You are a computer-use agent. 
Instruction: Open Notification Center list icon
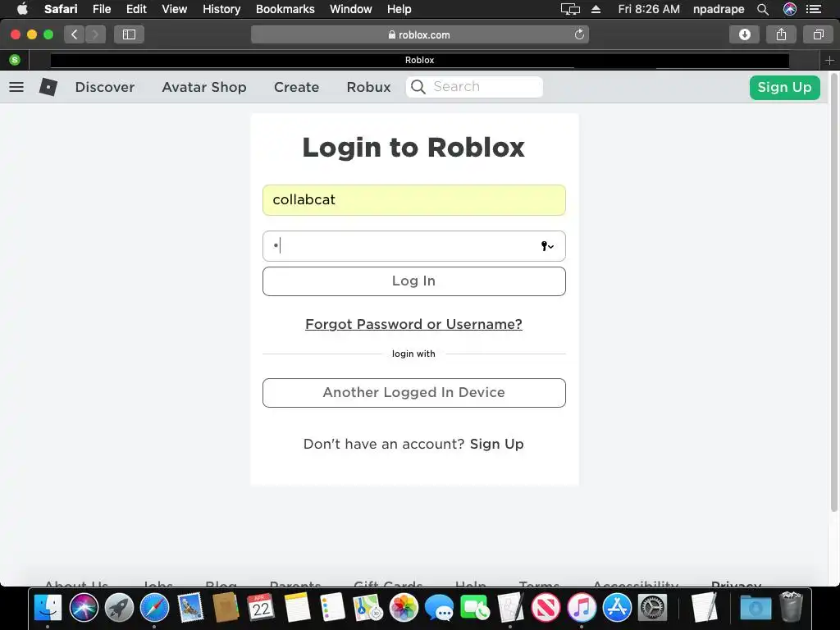[x=814, y=9]
